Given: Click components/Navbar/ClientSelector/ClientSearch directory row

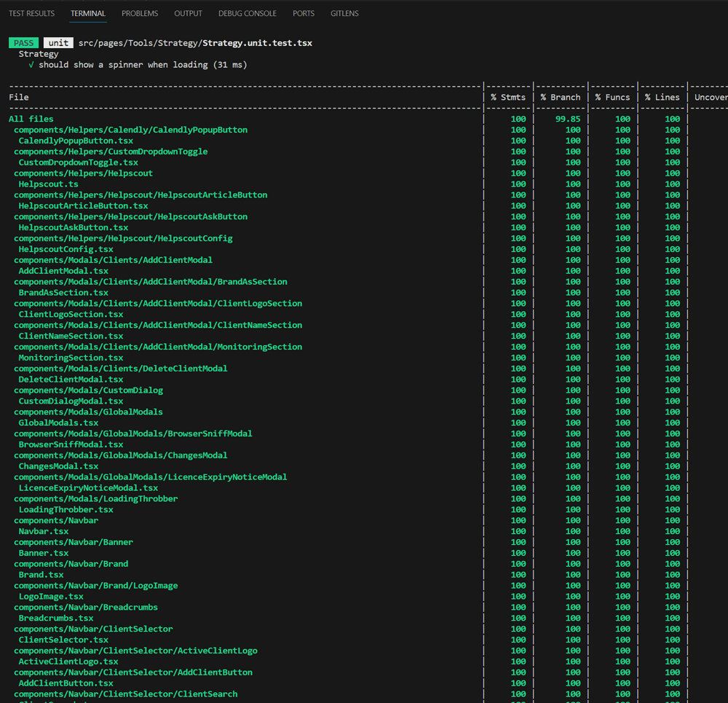Looking at the screenshot, I should (x=126, y=694).
